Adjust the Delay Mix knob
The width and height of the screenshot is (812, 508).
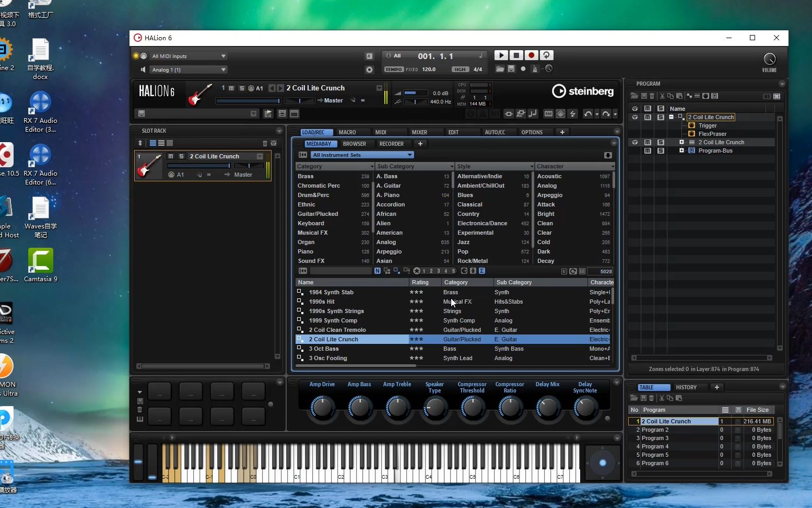[547, 407]
